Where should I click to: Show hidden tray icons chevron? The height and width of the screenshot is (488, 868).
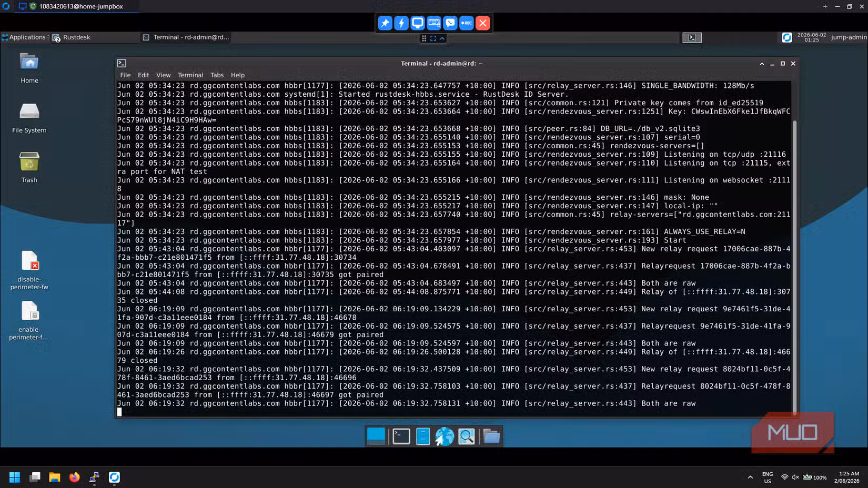(x=750, y=477)
